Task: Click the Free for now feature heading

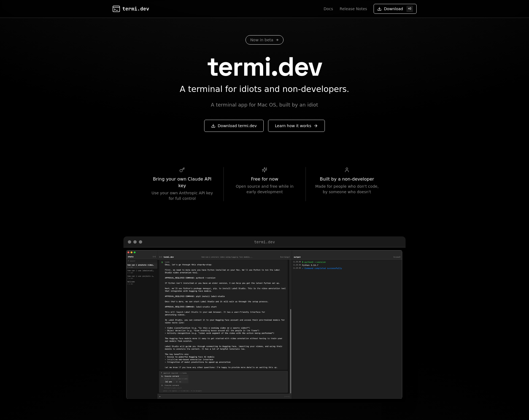Action: click(264, 179)
